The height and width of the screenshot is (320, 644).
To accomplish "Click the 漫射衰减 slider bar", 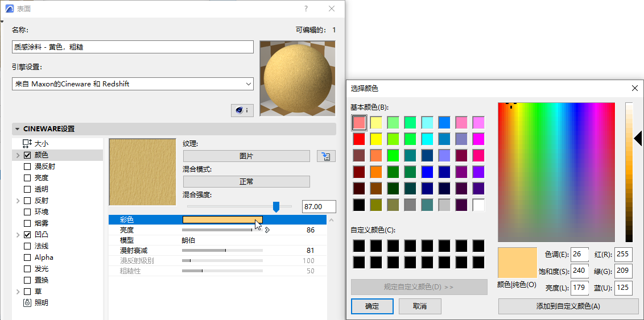I will pos(222,250).
